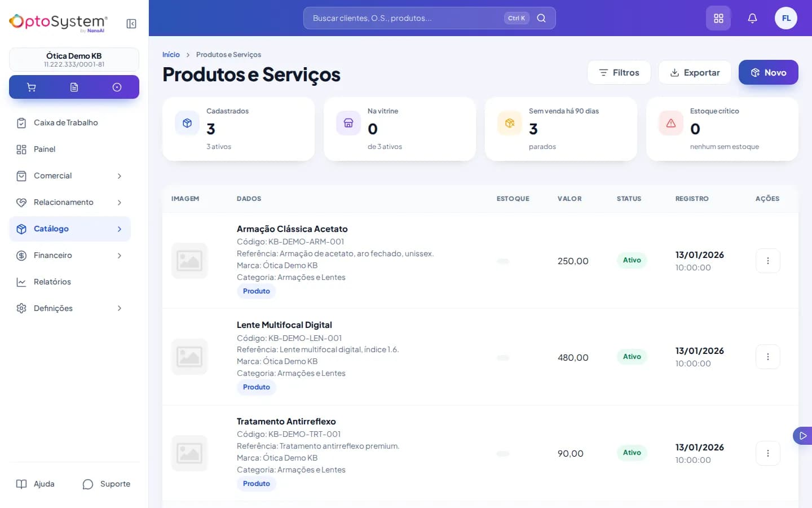This screenshot has width=812, height=508.
Task: Collapse the sidebar panel icon
Action: coord(131,24)
